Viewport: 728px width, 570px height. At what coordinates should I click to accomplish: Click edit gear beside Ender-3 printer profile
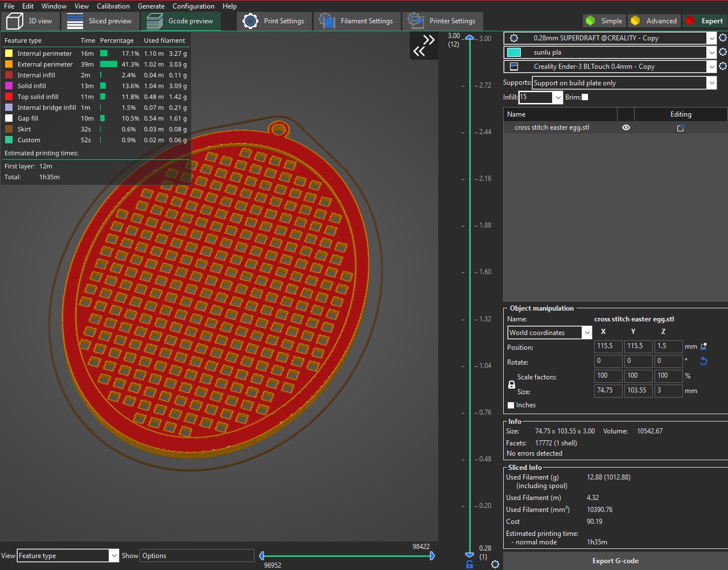tap(723, 66)
